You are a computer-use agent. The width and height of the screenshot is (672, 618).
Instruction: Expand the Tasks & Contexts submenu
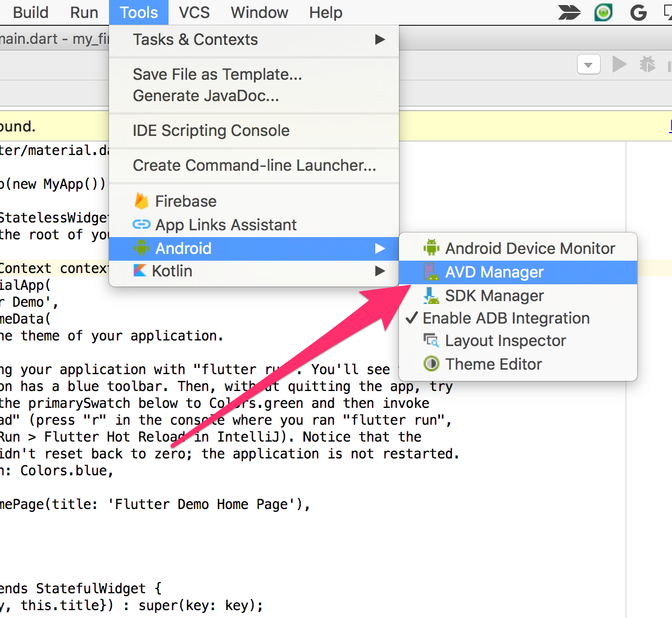tap(196, 39)
